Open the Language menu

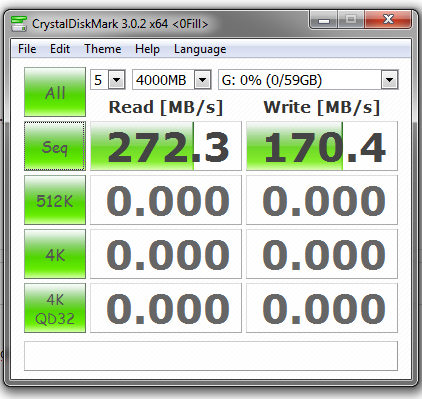[200, 49]
